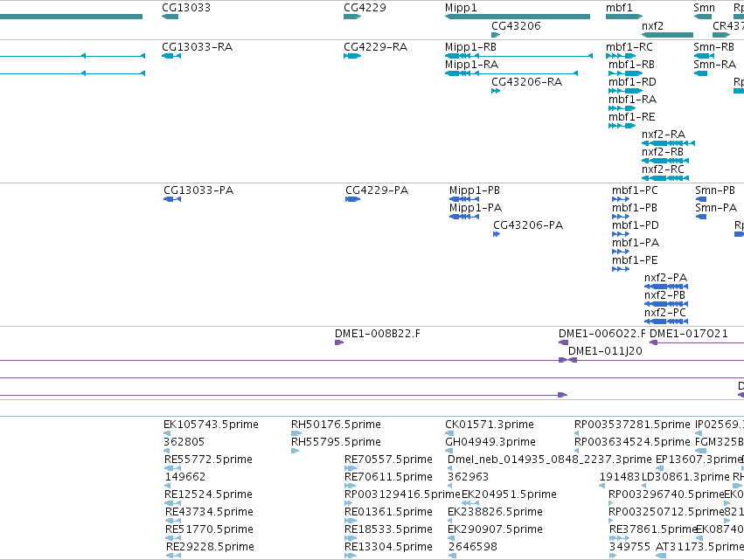
Task: Click the Smn-RA transcript label
Action: 714,65
